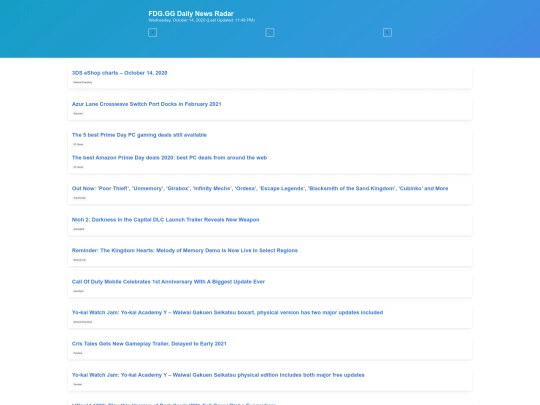Open Azur Lane Crosswave Switch Port article
Screen dimensions: 540x405
pyautogui.click(x=146, y=104)
